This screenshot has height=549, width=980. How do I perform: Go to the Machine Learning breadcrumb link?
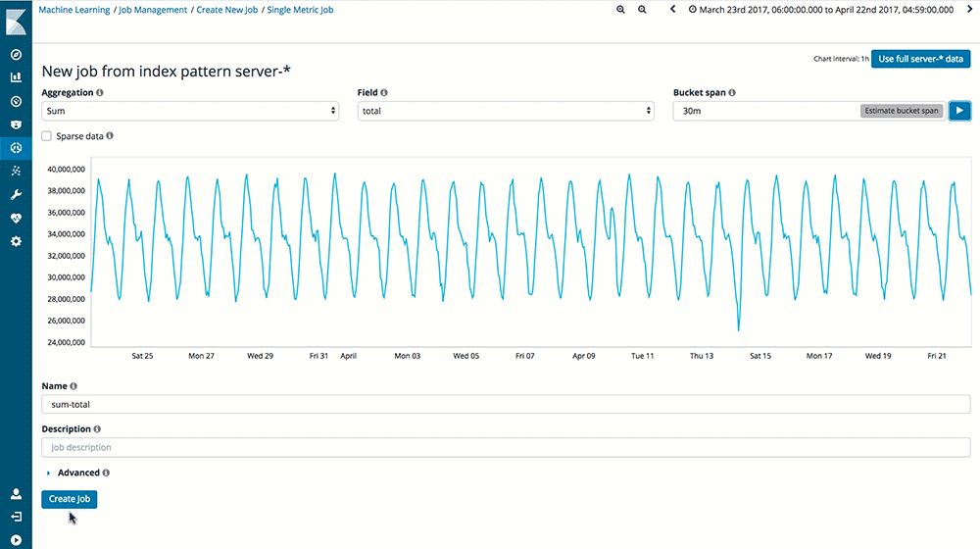tap(74, 10)
